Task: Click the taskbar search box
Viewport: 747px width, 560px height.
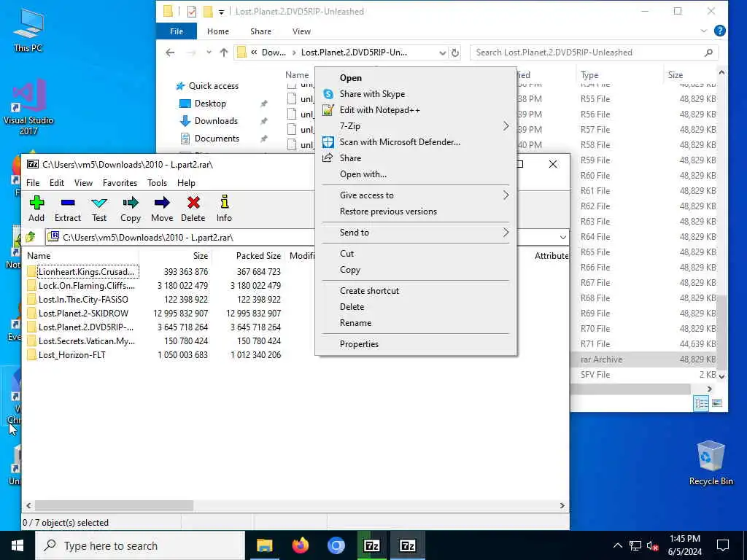Action: 140,545
